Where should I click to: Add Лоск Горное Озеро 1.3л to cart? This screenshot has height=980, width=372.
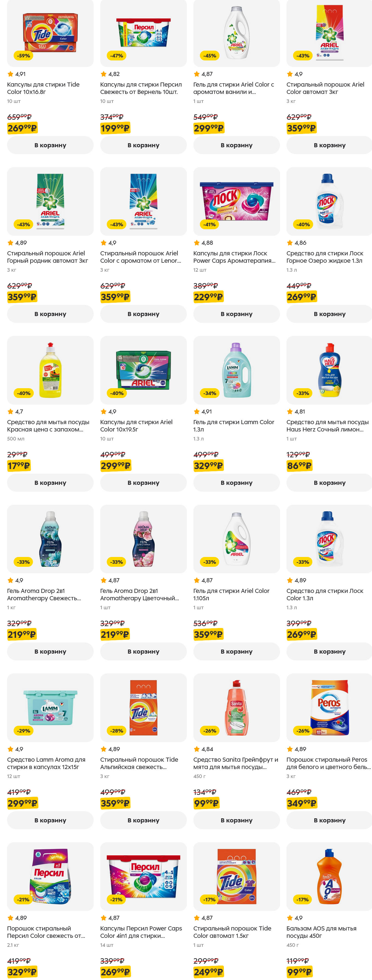tap(329, 314)
